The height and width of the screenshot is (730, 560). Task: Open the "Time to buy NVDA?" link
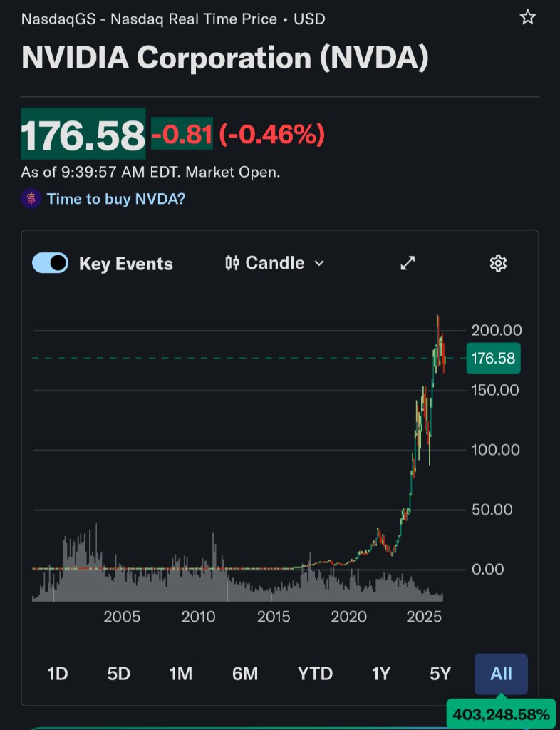116,199
